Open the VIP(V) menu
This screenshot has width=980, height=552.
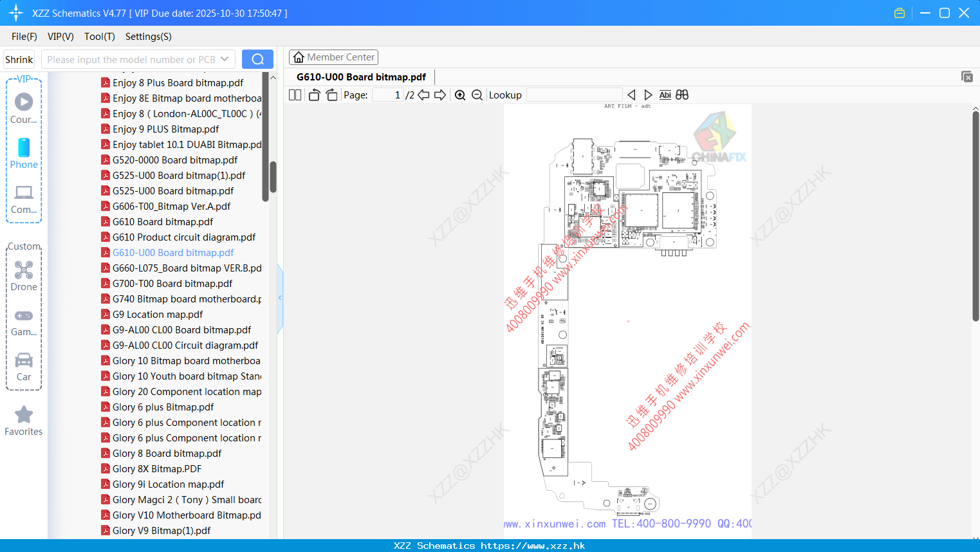tap(60, 37)
